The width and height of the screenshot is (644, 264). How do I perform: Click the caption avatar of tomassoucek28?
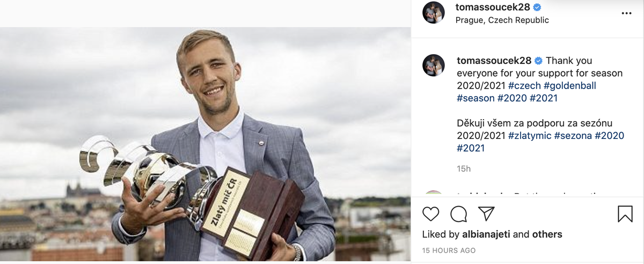(434, 65)
